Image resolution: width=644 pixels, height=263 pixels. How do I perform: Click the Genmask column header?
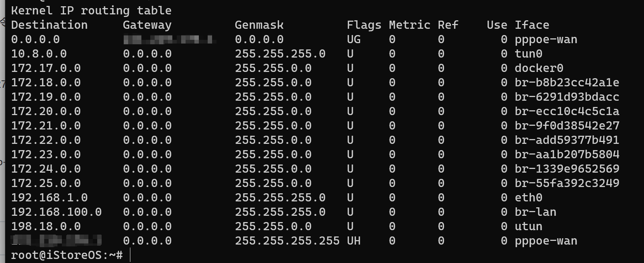pyautogui.click(x=259, y=25)
